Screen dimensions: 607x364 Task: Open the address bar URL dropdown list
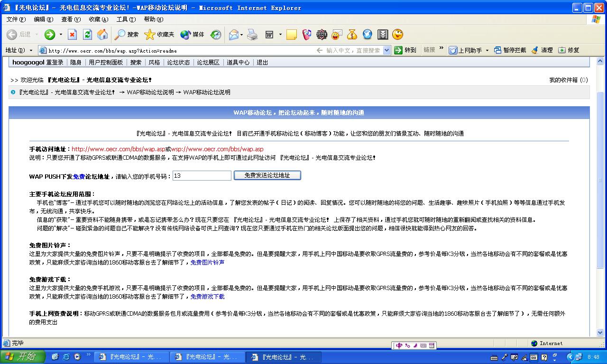pyautogui.click(x=386, y=50)
